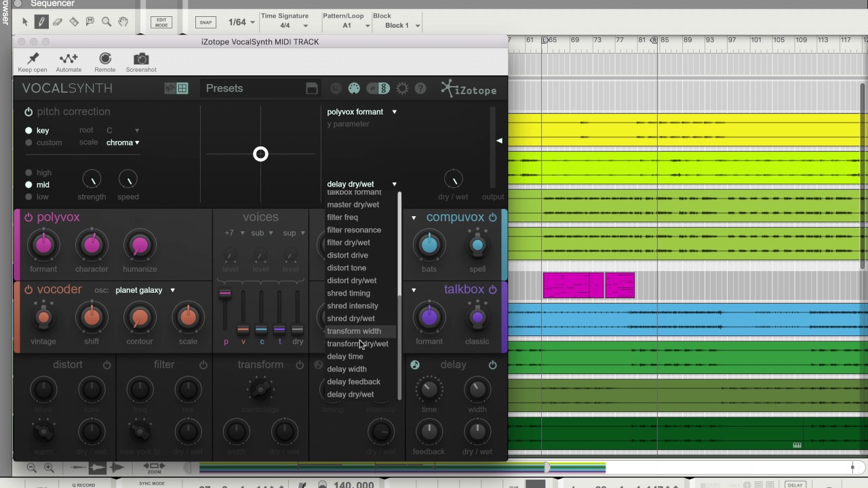Select the eraser tool
Image resolution: width=868 pixels, height=488 pixels.
[58, 22]
